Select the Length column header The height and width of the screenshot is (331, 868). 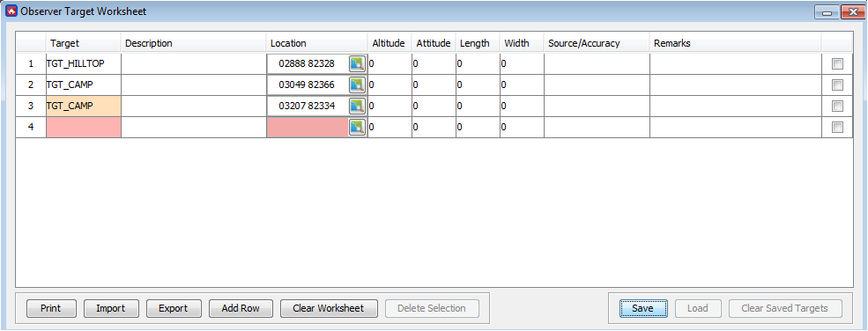[478, 43]
